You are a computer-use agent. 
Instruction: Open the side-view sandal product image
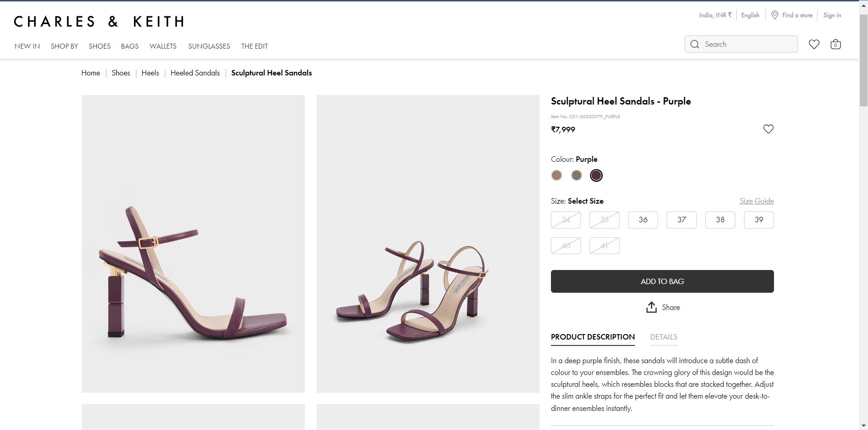[x=193, y=244]
